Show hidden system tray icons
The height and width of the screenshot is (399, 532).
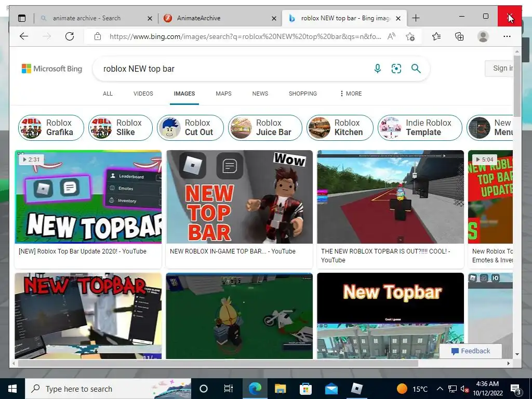(440, 389)
